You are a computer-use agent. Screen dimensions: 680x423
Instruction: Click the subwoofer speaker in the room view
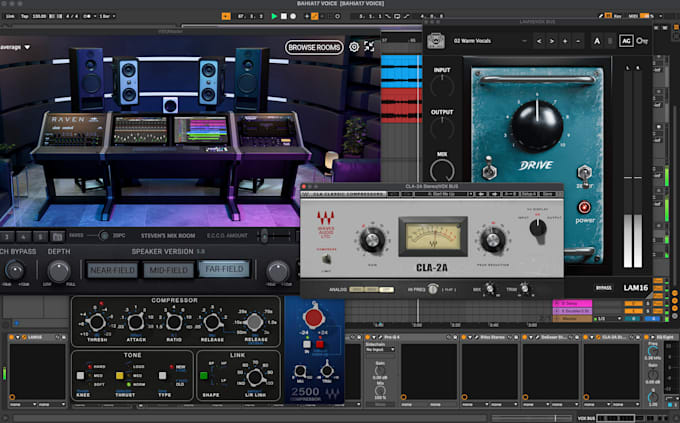click(170, 105)
